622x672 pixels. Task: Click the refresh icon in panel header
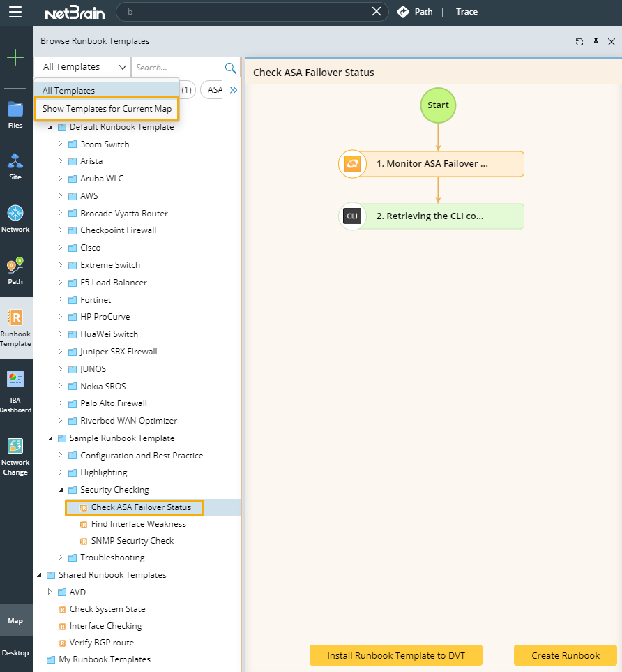click(x=579, y=42)
